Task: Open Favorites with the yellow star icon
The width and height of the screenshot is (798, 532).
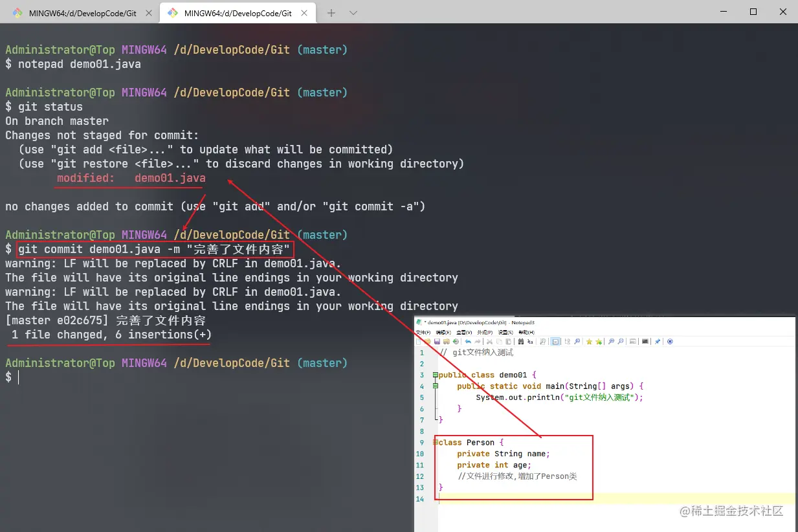Action: coord(589,341)
